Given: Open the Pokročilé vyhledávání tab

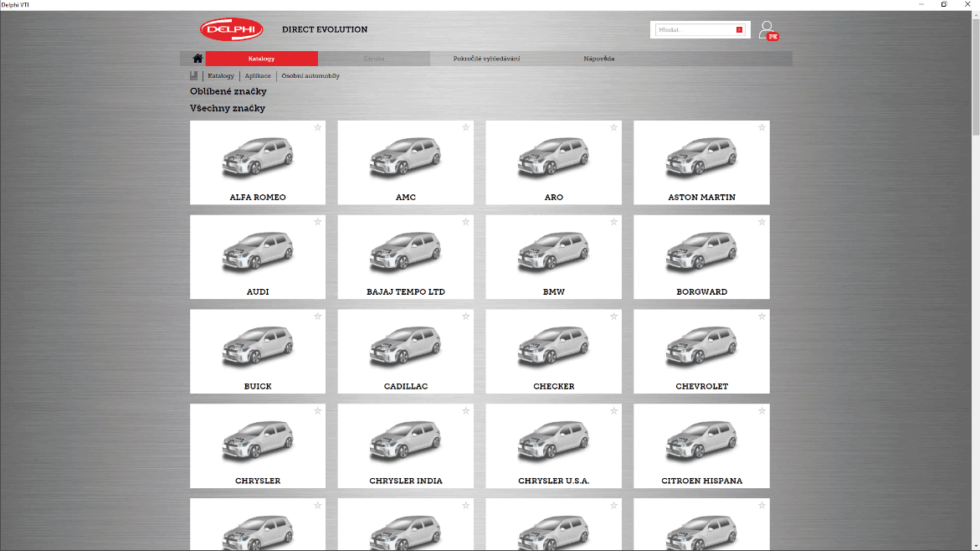Looking at the screenshot, I should click(x=486, y=59).
